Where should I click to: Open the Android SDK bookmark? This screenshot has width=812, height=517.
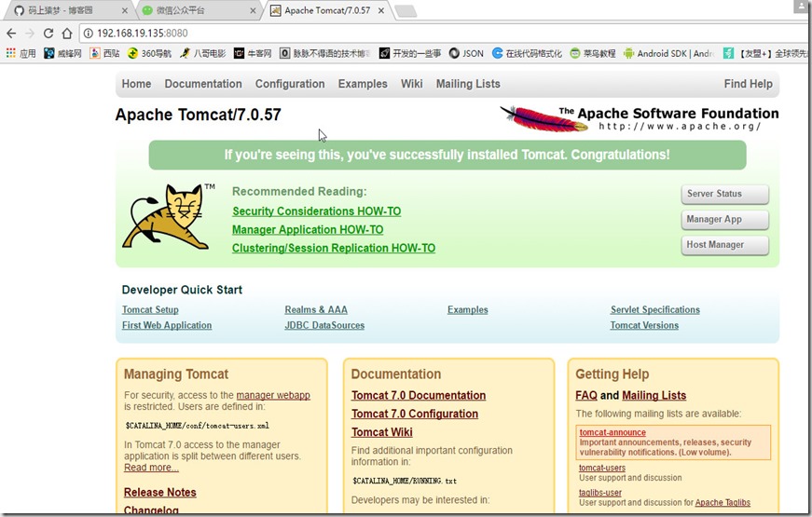point(668,53)
